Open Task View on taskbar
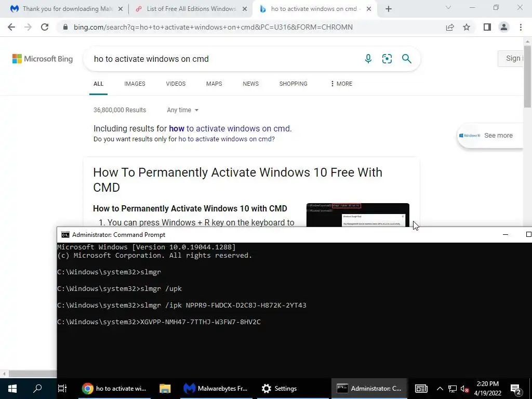 point(62,389)
